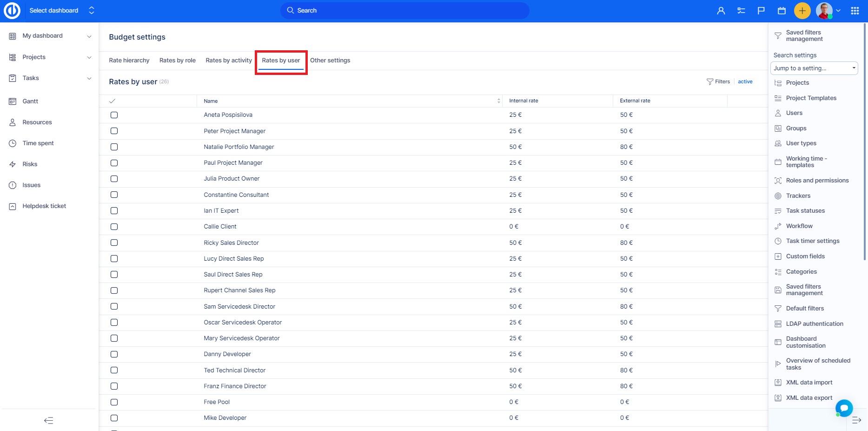Click the yellow plus create button
This screenshot has width=868, height=431.
coord(802,11)
